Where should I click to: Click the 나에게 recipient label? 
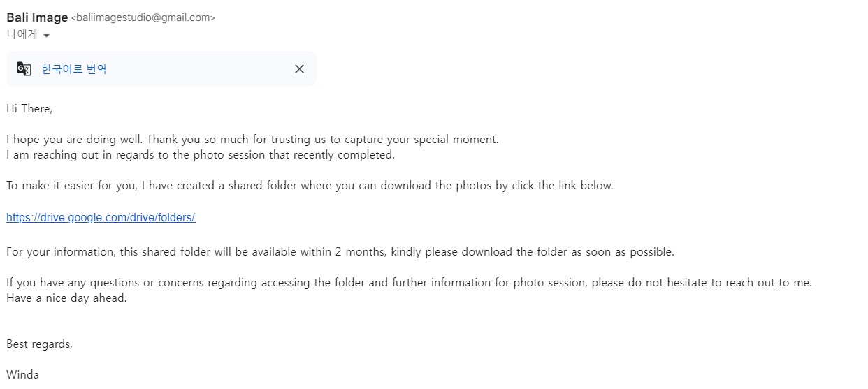point(22,35)
